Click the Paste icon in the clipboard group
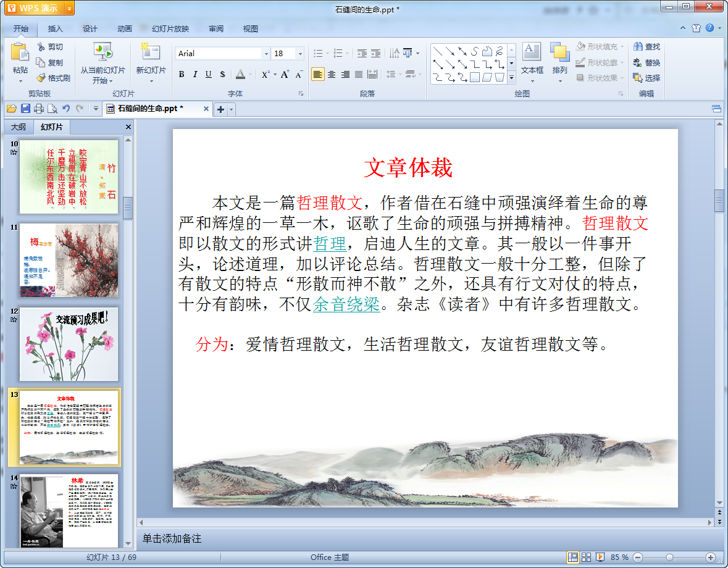 (20, 52)
